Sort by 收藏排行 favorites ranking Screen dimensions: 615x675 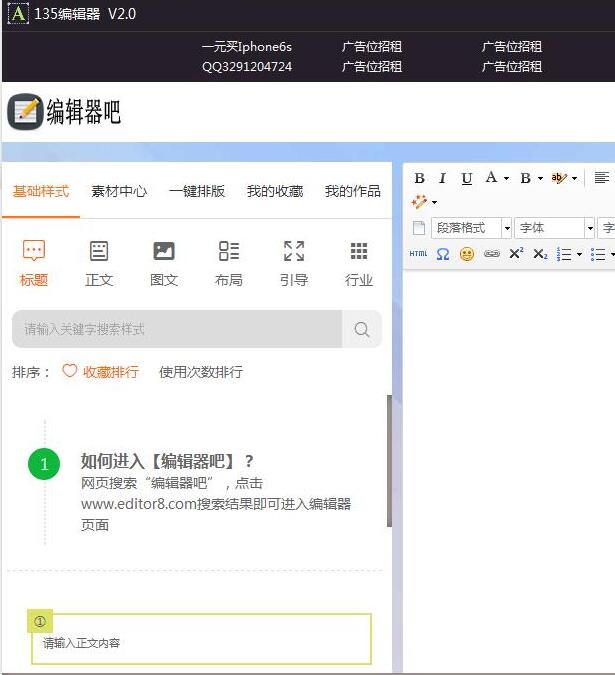pyautogui.click(x=101, y=372)
